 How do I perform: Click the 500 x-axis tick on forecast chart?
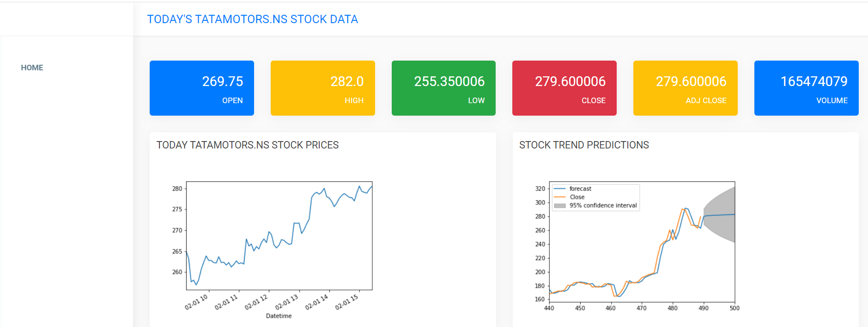coord(734,308)
